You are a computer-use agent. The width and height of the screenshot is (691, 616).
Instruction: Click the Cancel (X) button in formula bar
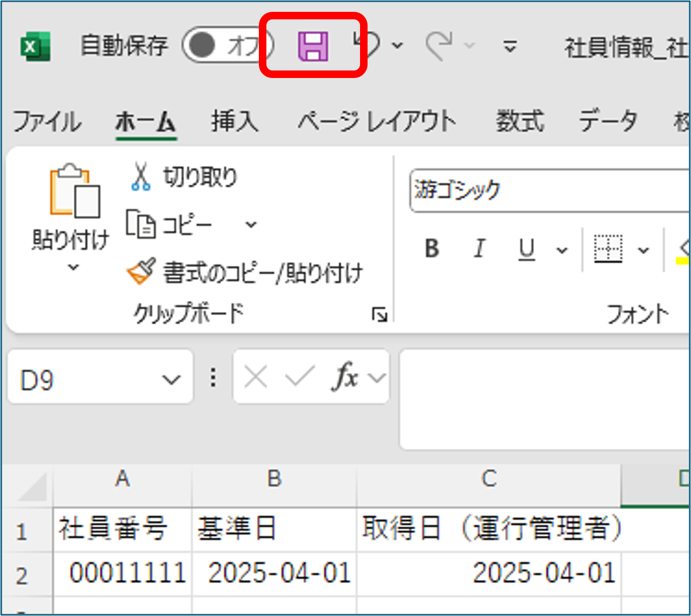tap(255, 376)
